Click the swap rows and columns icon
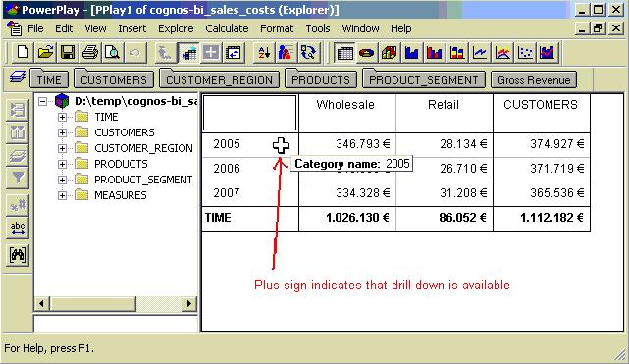This screenshot has height=364, width=629. click(234, 53)
